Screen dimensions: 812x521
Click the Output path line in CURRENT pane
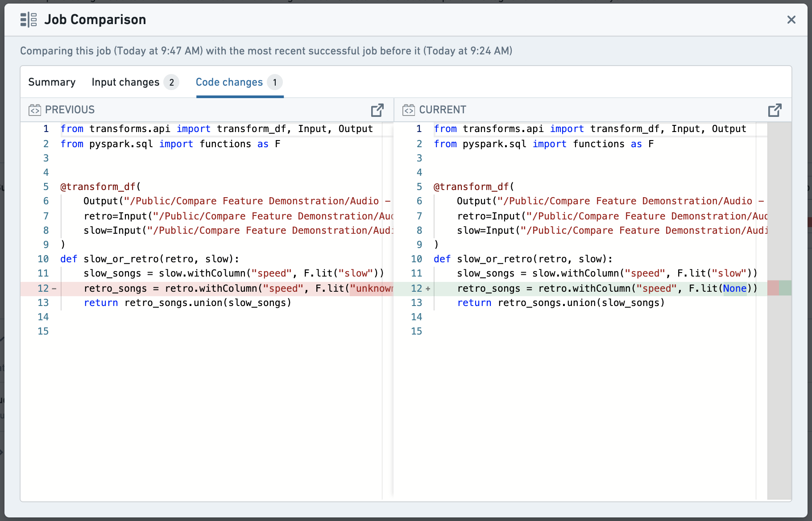tap(610, 201)
